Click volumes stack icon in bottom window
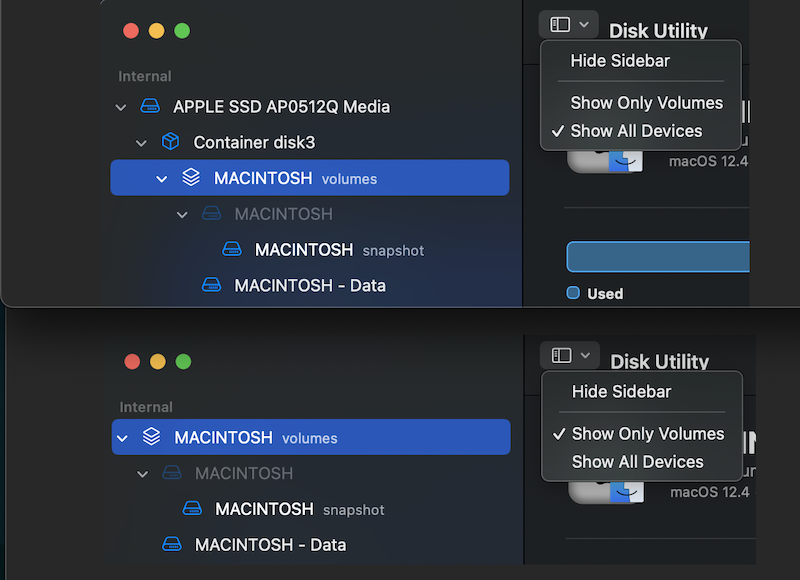800x580 pixels. [x=152, y=436]
